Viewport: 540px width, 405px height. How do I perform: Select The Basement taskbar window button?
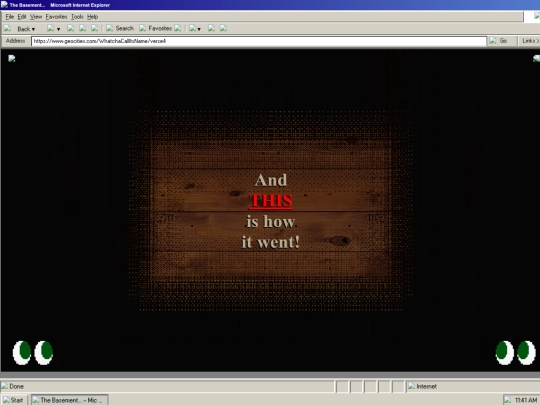coord(70,400)
